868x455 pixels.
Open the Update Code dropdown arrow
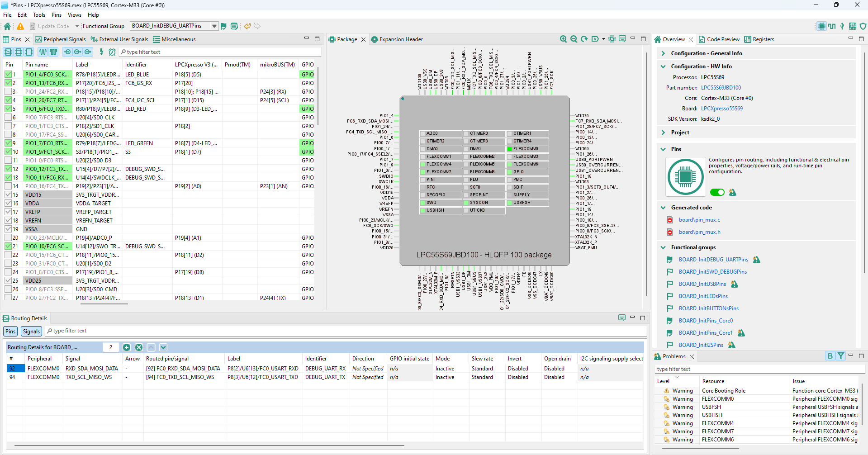pyautogui.click(x=77, y=26)
